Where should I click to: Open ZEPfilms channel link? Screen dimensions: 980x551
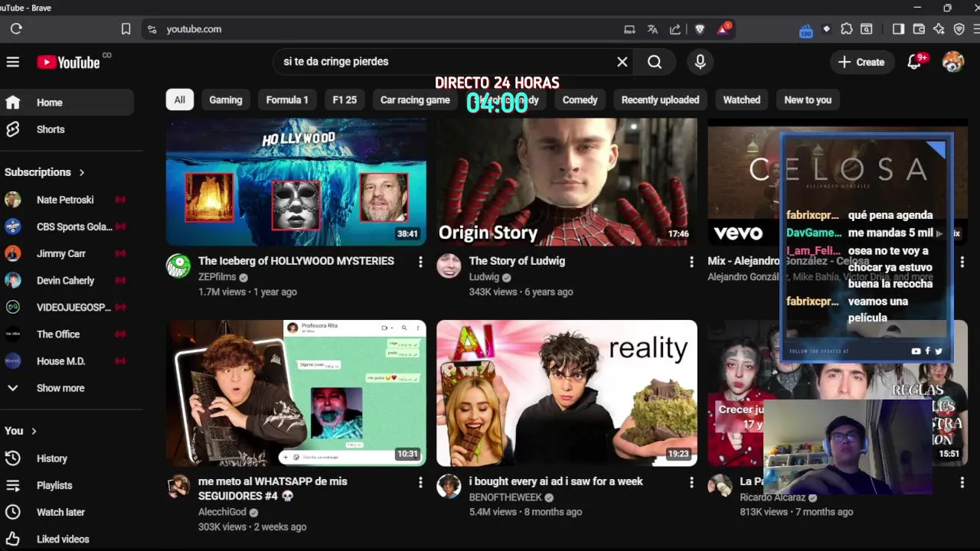217,277
